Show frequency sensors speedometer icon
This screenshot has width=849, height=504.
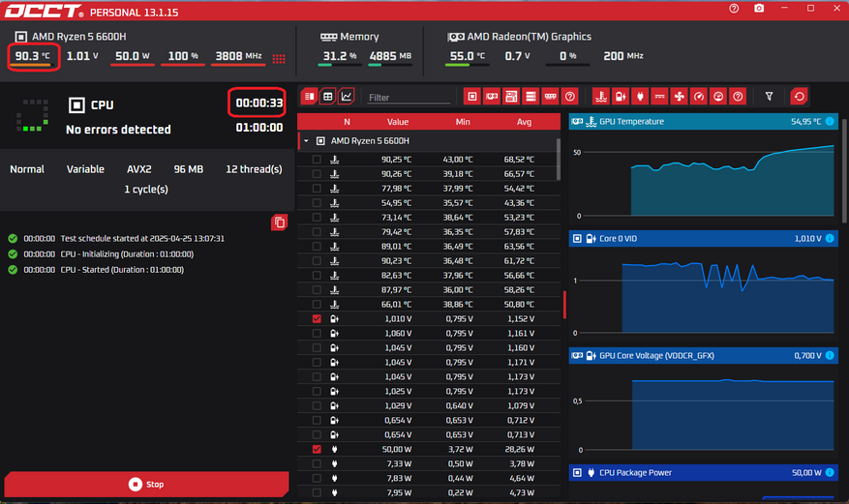(699, 97)
